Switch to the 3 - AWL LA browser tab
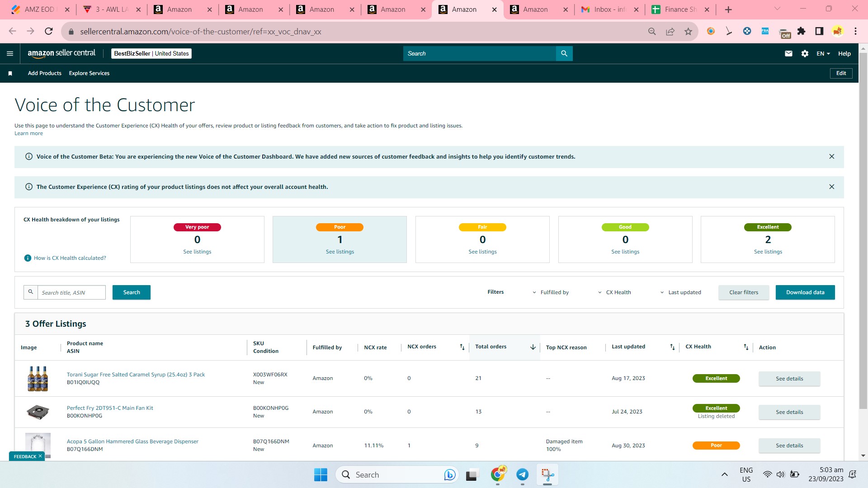Screen dimensions: 868x488 (112, 9)
